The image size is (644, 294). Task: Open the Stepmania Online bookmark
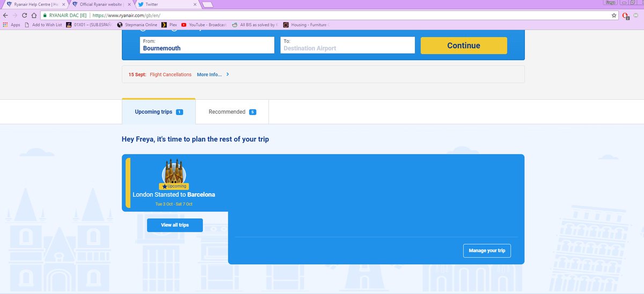[x=137, y=25]
